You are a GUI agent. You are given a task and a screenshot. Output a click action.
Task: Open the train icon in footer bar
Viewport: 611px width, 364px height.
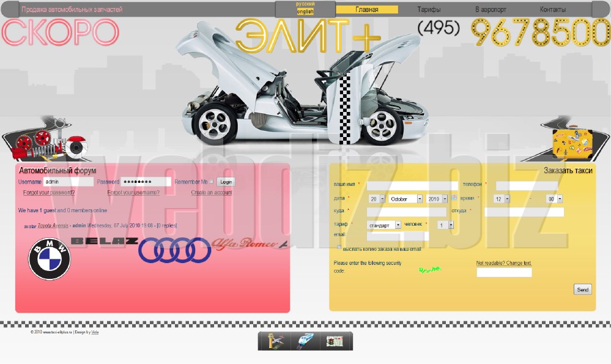pyautogui.click(x=305, y=341)
